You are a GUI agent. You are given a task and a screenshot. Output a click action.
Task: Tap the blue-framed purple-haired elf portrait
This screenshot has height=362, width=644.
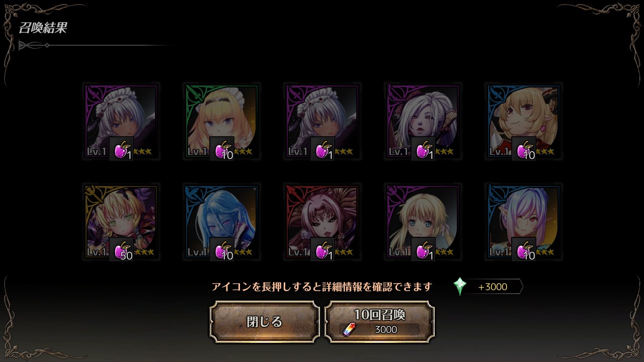523,222
